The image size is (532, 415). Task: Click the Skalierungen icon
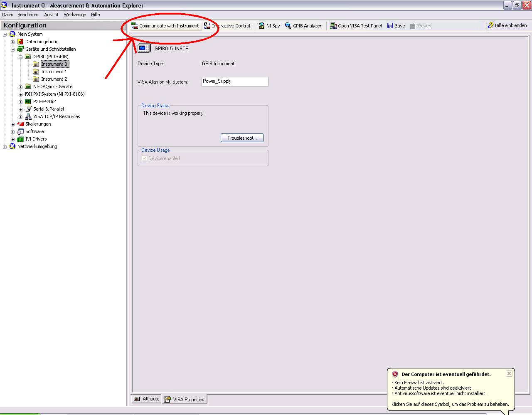click(20, 124)
